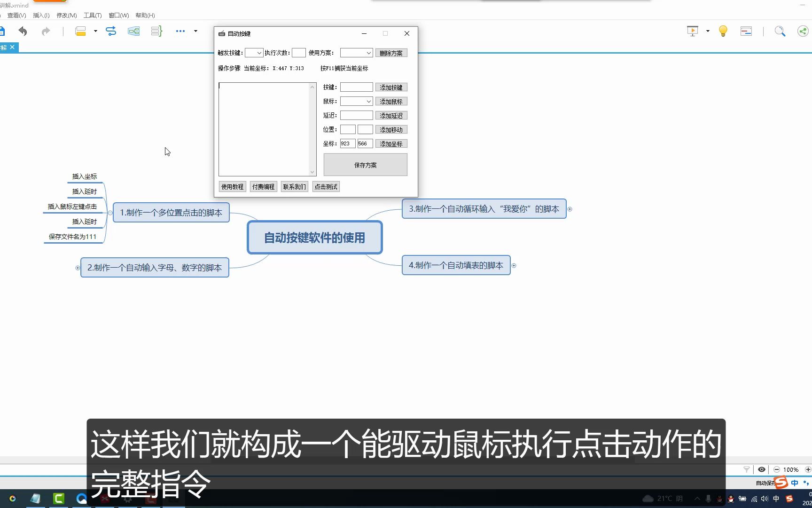This screenshot has height=508, width=812.
Task: Click the 使用教程 button
Action: point(233,187)
